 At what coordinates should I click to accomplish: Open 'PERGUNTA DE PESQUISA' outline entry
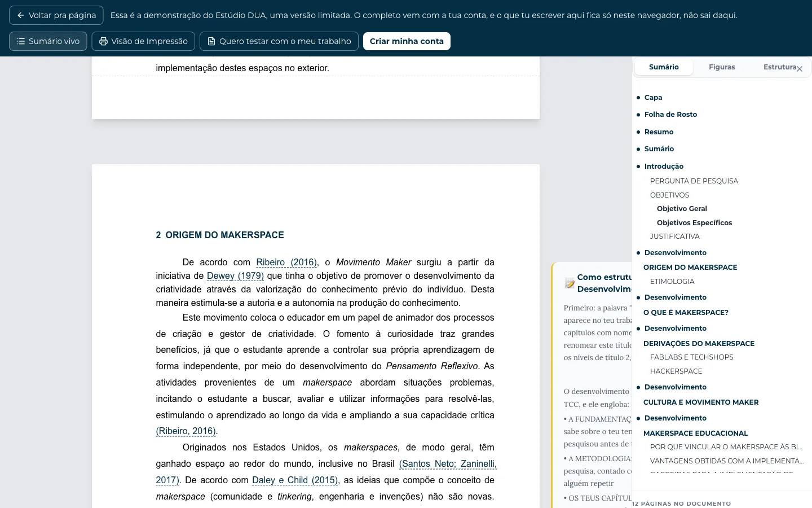(x=694, y=181)
